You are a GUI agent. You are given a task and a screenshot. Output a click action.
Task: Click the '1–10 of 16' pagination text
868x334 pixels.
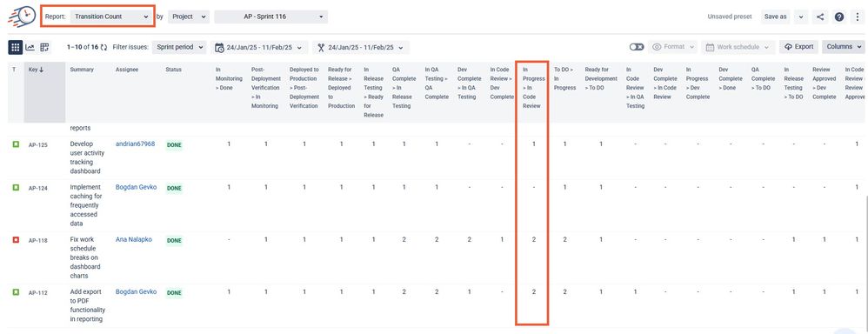point(83,47)
